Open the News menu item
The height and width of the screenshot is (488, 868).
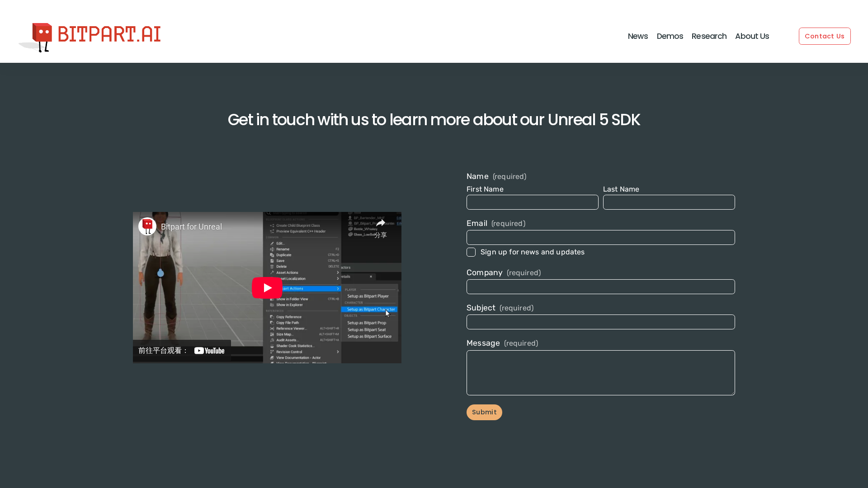click(x=637, y=36)
